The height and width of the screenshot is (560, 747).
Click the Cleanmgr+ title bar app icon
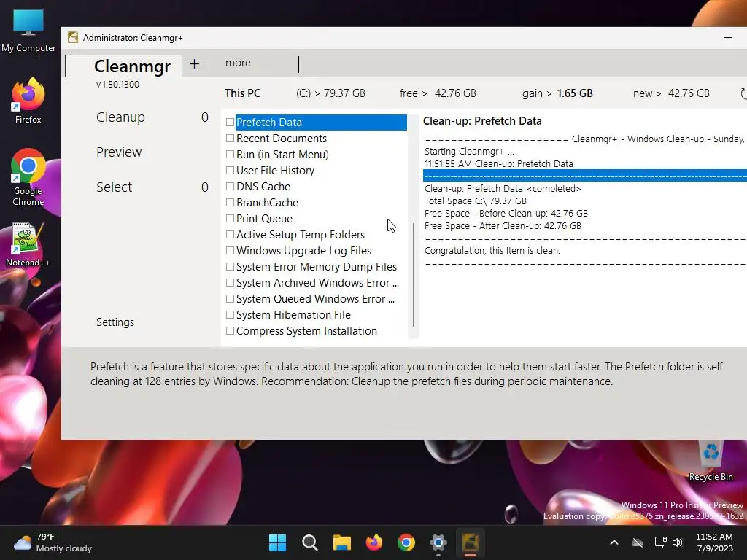coord(73,38)
